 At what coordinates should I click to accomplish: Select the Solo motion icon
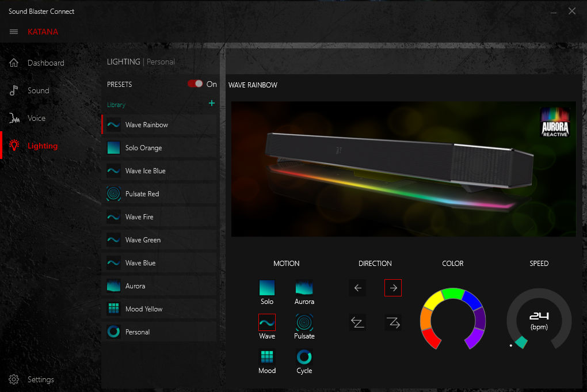267,288
